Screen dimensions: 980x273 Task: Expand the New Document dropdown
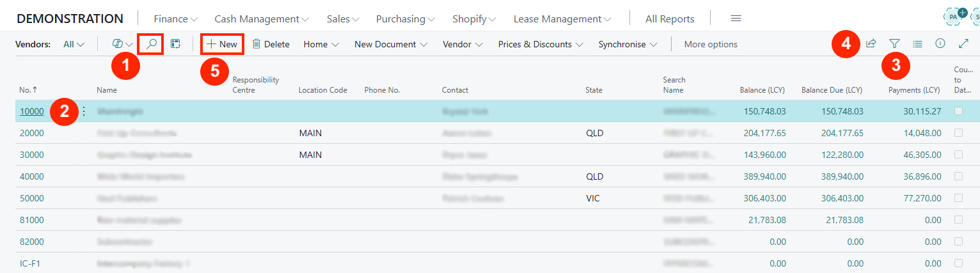pyautogui.click(x=391, y=45)
